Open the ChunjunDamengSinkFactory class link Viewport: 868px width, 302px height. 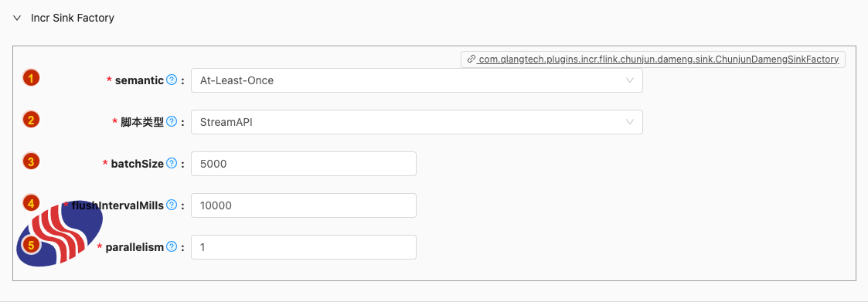coord(653,59)
